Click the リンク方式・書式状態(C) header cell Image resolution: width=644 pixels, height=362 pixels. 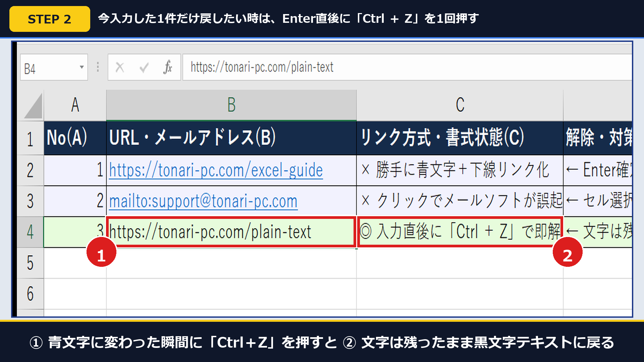coord(460,138)
